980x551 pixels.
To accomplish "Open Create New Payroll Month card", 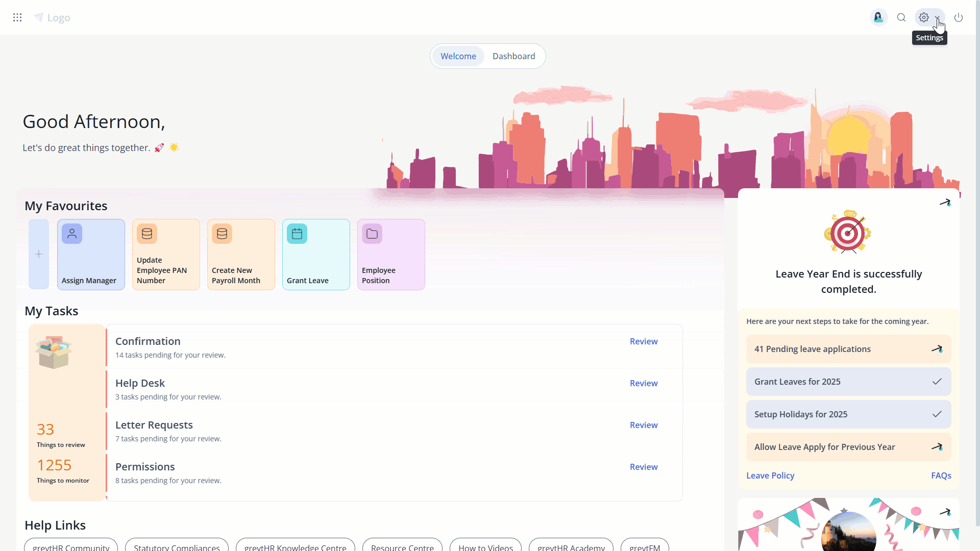I will click(x=241, y=254).
